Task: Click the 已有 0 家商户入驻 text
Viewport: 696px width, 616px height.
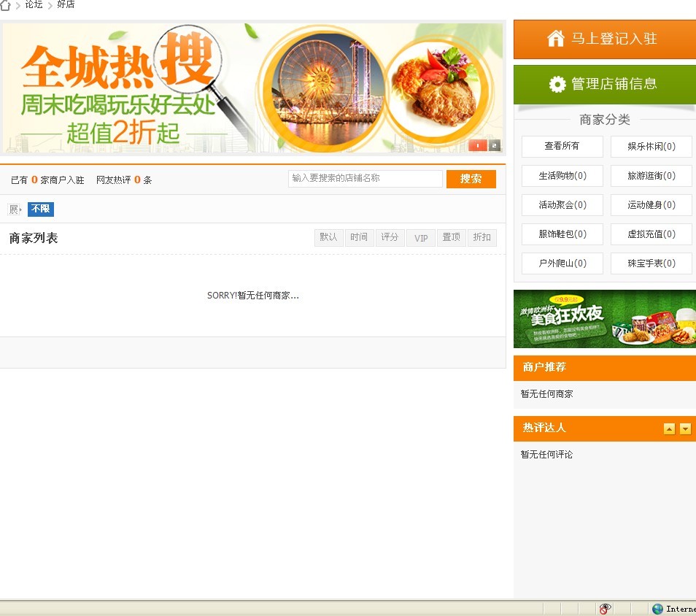Action: click(47, 180)
